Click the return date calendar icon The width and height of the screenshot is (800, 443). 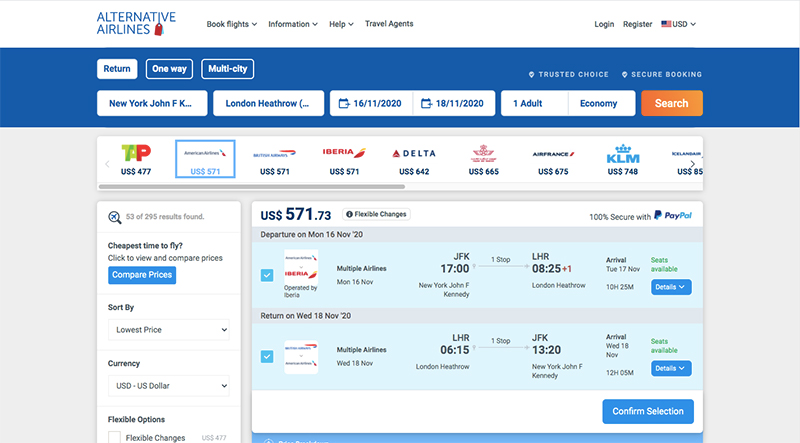[426, 104]
